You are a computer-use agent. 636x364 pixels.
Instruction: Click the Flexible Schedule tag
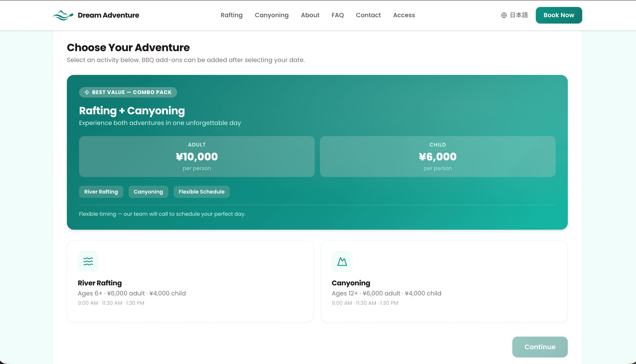coord(201,192)
